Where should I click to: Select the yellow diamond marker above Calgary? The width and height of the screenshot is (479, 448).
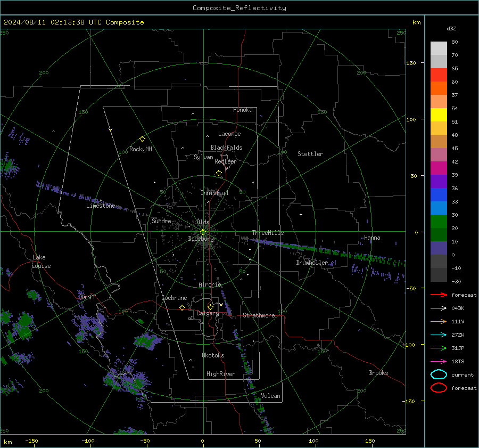click(x=210, y=307)
